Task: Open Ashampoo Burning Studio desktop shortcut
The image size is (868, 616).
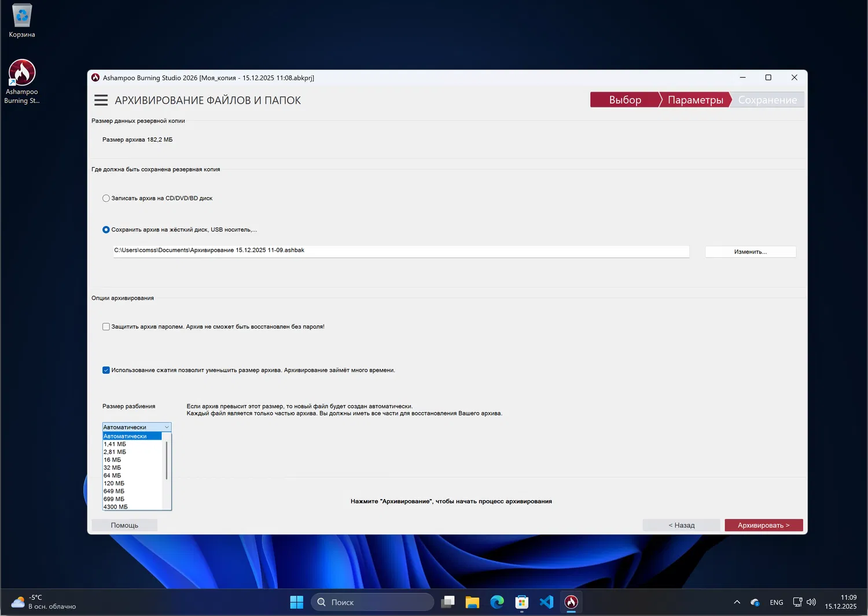Action: pos(22,82)
